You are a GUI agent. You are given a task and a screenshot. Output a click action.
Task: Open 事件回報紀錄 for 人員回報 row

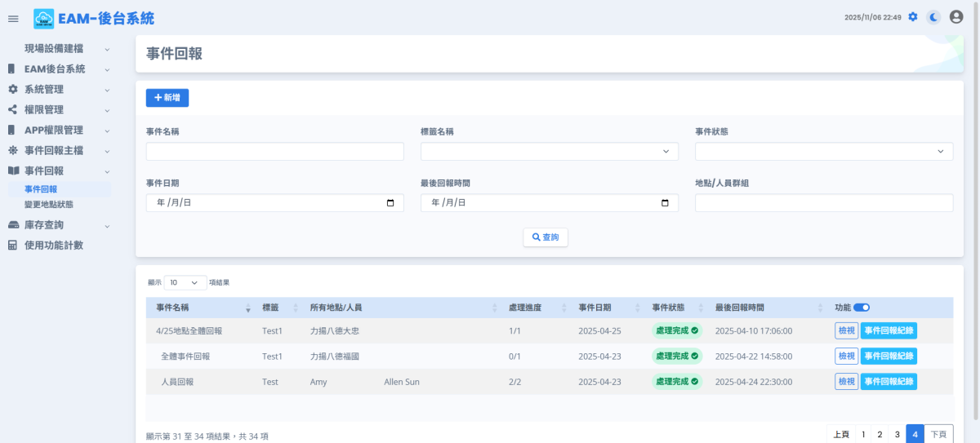point(889,382)
